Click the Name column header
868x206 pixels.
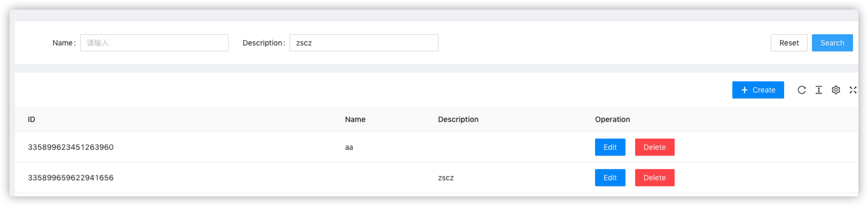tap(355, 119)
